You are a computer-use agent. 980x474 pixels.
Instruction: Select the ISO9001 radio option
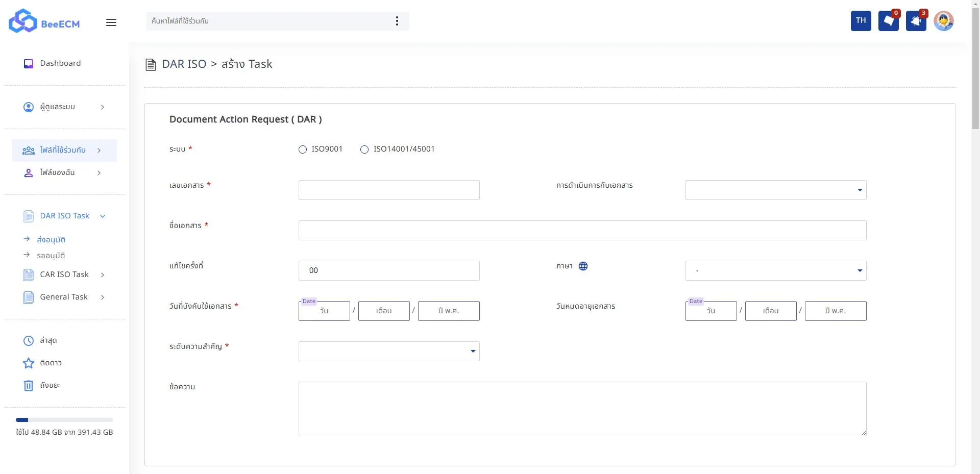[x=303, y=149]
